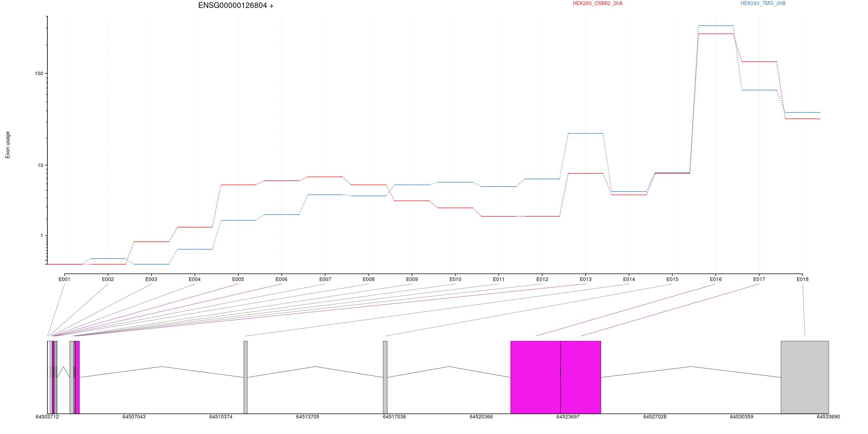Click the narrow gray E014 exon box
This screenshot has width=868, height=434.
[x=246, y=377]
